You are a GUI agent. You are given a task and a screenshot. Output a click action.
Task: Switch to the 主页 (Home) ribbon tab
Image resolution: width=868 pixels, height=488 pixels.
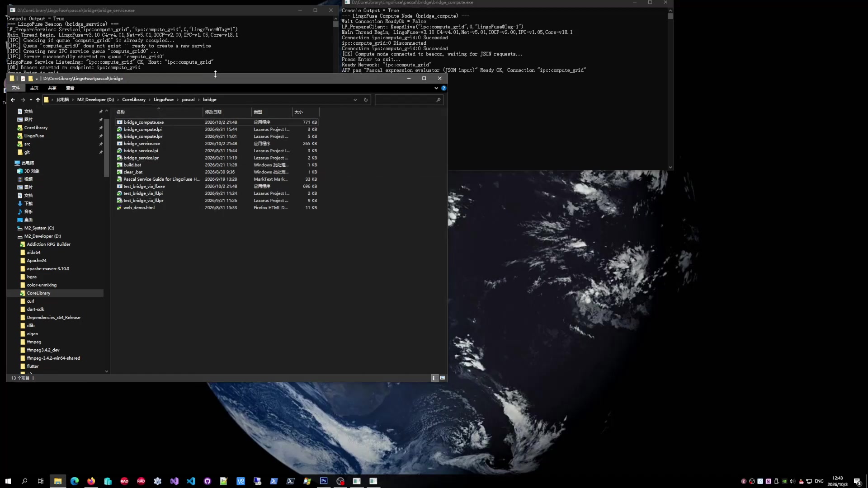[34, 88]
